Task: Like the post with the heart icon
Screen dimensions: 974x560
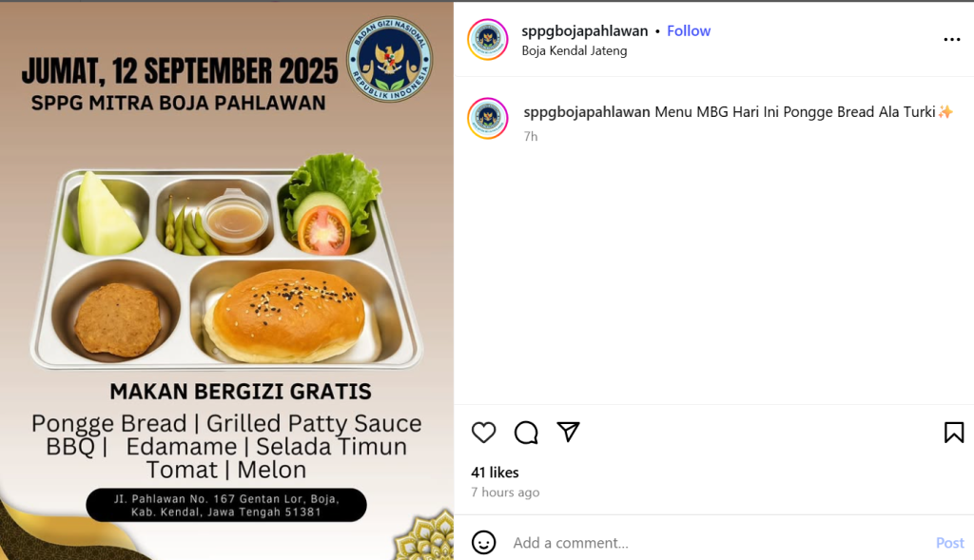Action: tap(483, 432)
